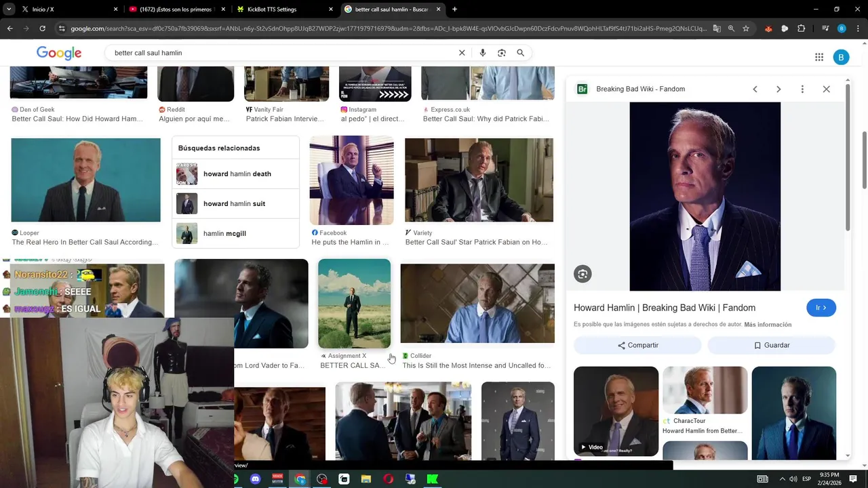
Task: Select hamlin mcgill related search
Action: 235,233
